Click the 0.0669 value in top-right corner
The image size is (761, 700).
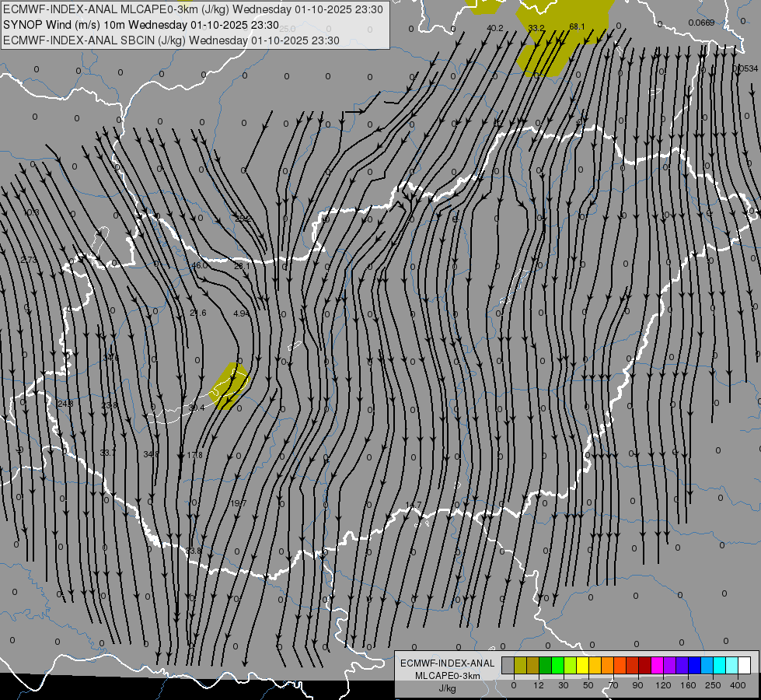tap(701, 23)
